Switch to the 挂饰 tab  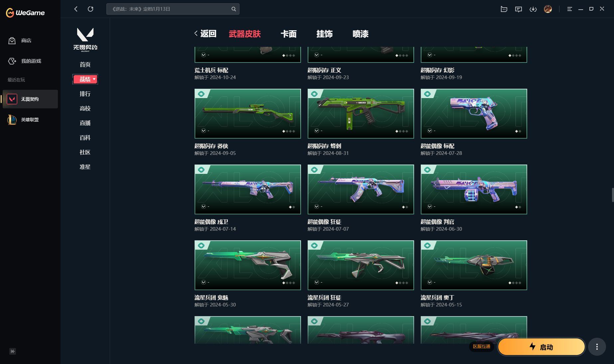point(325,34)
